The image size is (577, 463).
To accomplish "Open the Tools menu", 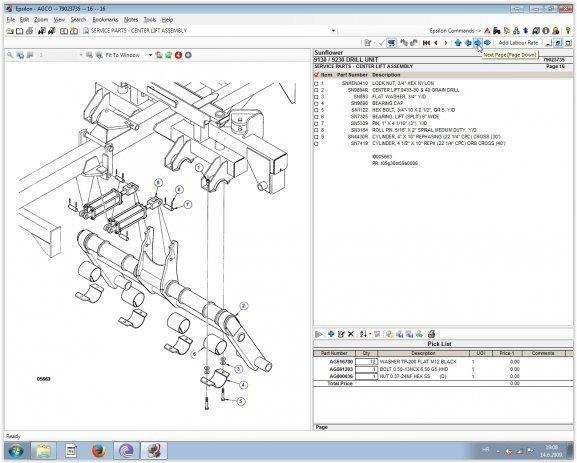I will pyautogui.click(x=150, y=20).
